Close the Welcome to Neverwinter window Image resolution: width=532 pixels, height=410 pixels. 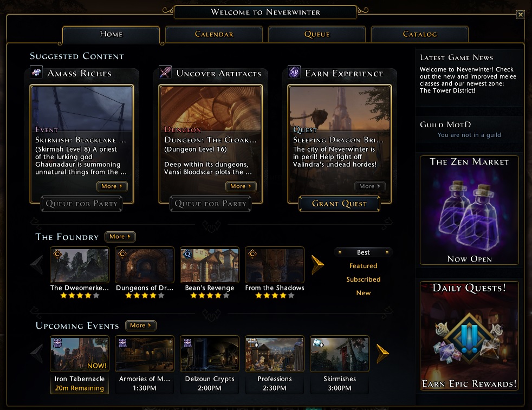(x=521, y=14)
